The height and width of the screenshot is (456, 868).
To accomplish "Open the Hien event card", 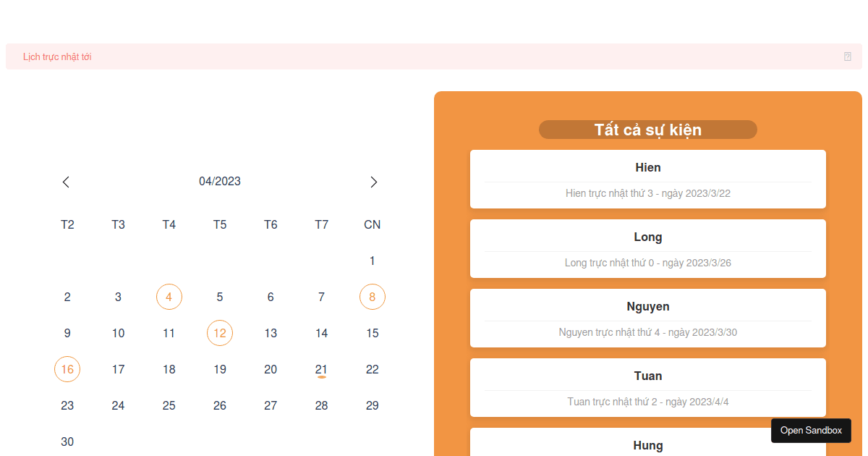I will pos(648,179).
